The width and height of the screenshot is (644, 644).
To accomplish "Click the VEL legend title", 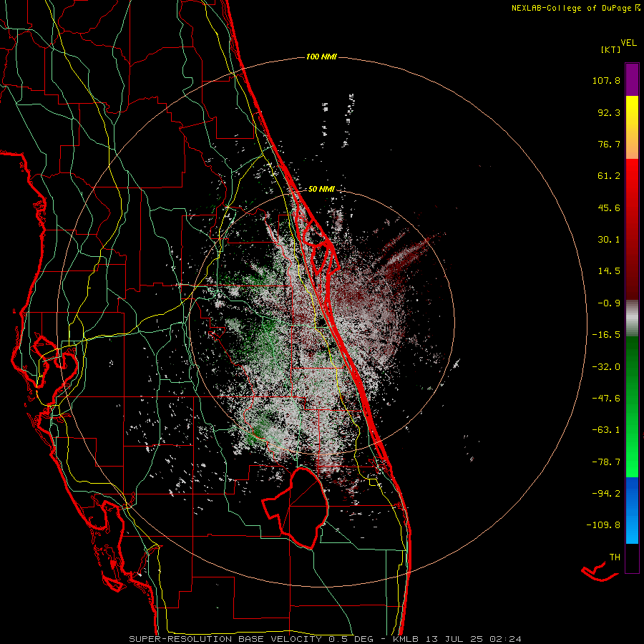I will click(628, 43).
